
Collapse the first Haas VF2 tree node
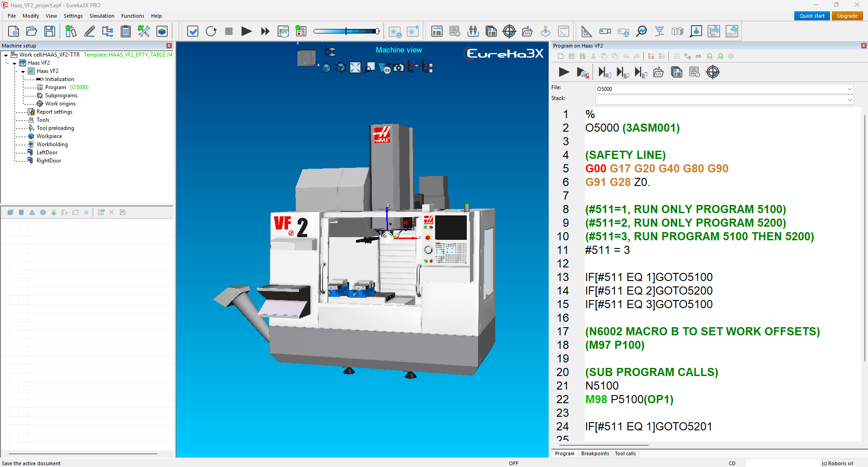coord(14,63)
